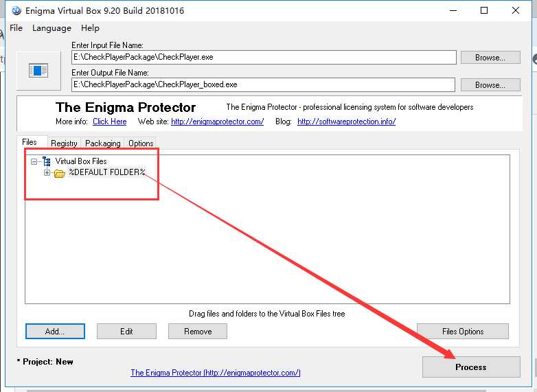This screenshot has width=537, height=392.
Task: Open the softwareprotection.info blog link
Action: pyautogui.click(x=347, y=122)
